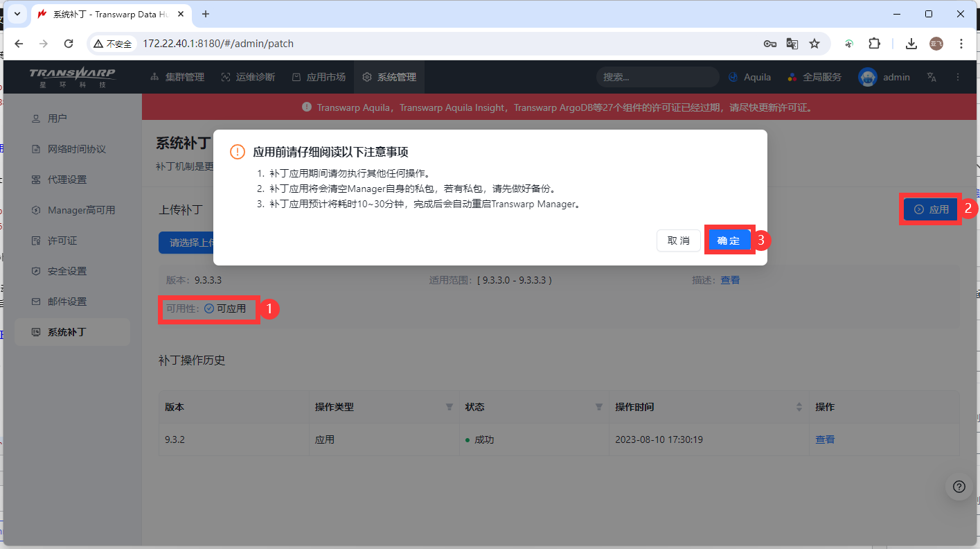
Task: Cancel the dialog with 取消 button
Action: click(679, 241)
